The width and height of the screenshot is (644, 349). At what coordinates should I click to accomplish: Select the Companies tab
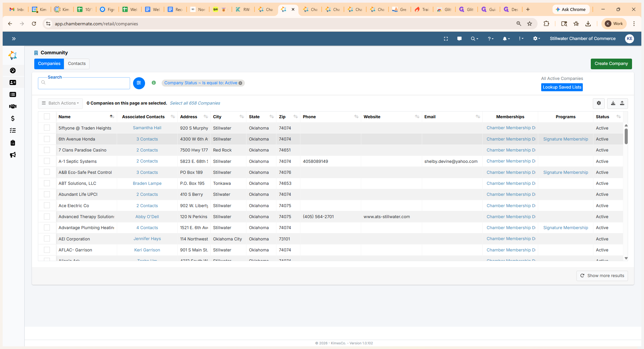tap(49, 64)
